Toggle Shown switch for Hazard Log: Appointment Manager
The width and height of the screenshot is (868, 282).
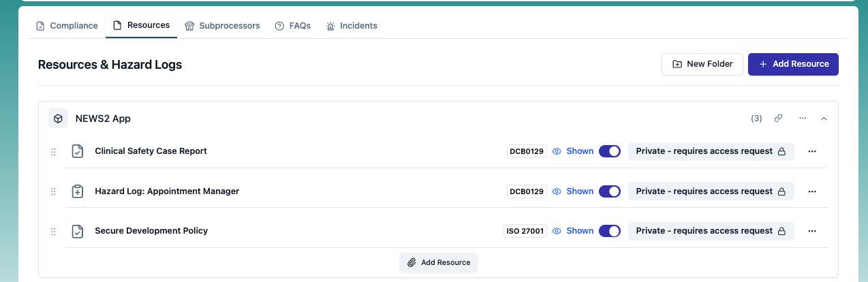(x=610, y=191)
